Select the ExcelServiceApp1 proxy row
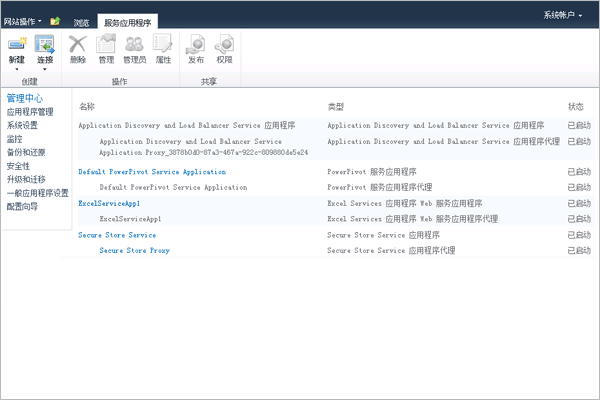The height and width of the screenshot is (400, 600). pos(335,219)
